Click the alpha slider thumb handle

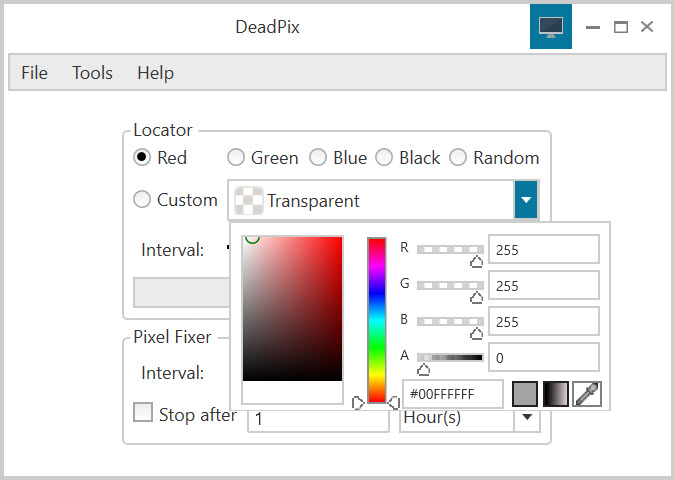[x=423, y=370]
